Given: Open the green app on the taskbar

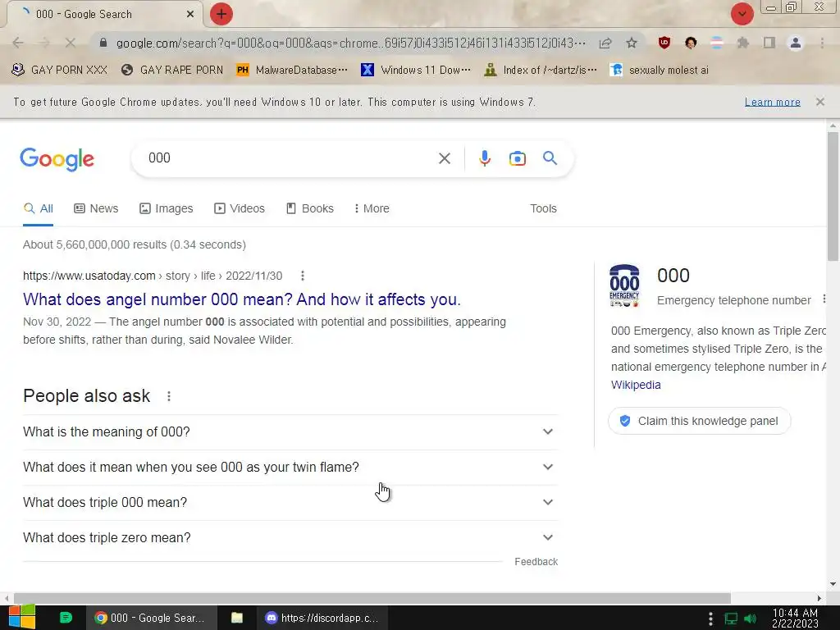Looking at the screenshot, I should (66, 618).
